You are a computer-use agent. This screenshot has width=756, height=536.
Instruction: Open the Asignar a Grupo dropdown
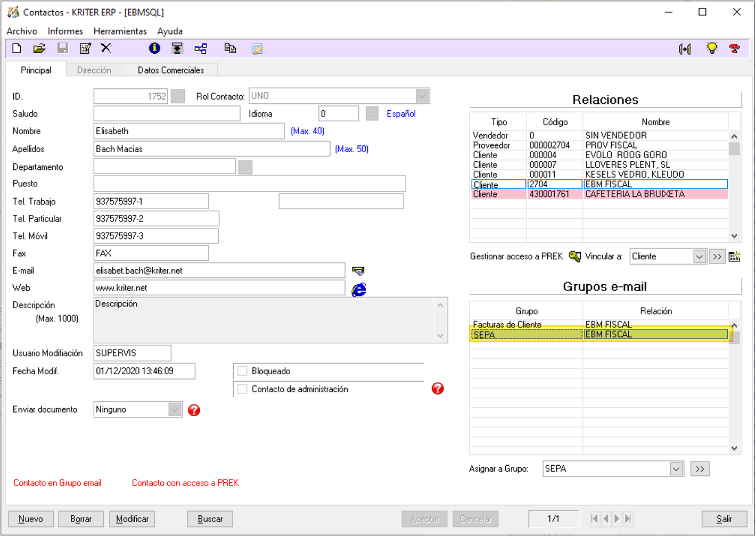(x=676, y=469)
